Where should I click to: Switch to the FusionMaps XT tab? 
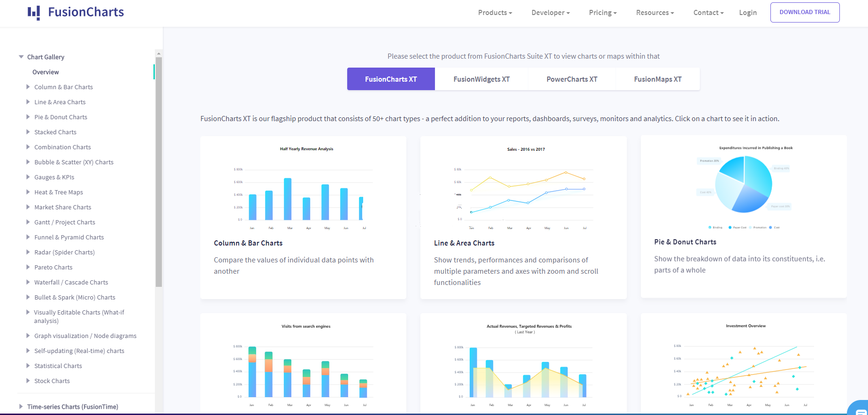658,79
